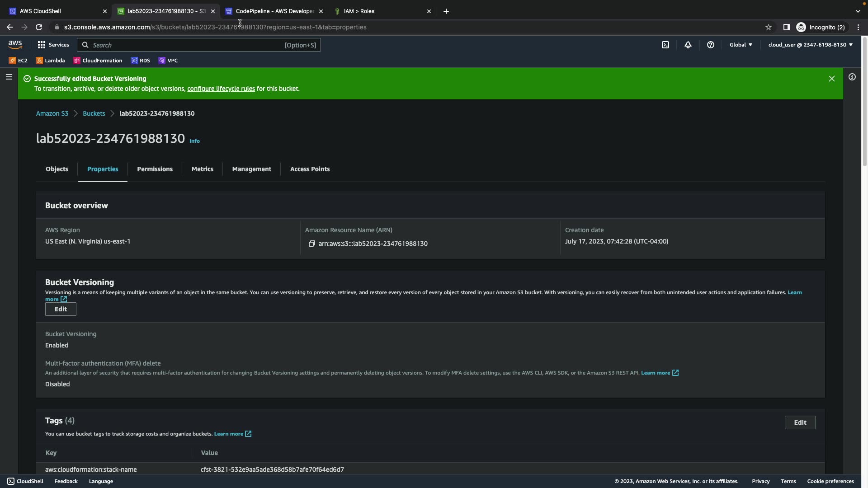This screenshot has height=488, width=868.
Task: Open EC2 shortcut in favorites bar
Action: pyautogui.click(x=18, y=61)
